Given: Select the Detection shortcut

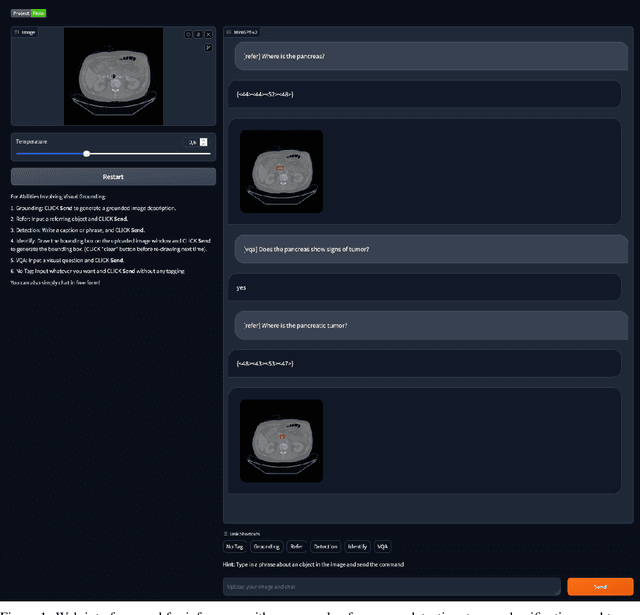Looking at the screenshot, I should point(326,546).
